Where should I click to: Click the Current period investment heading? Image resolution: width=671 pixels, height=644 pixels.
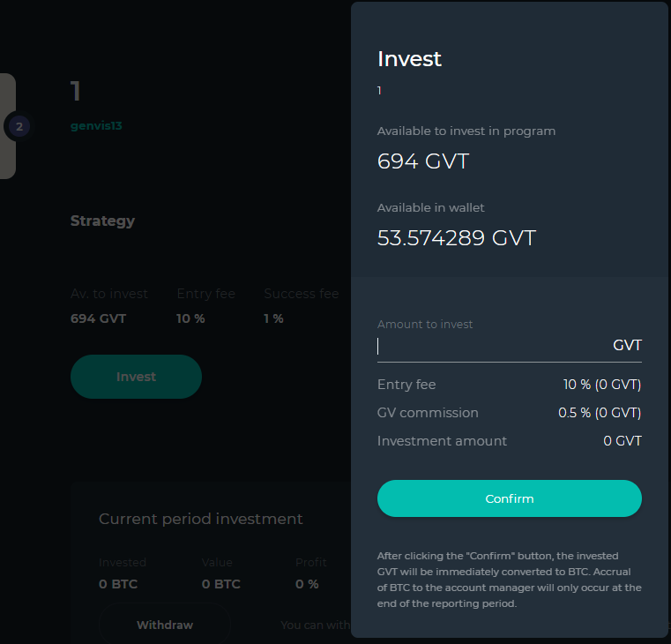[200, 519]
